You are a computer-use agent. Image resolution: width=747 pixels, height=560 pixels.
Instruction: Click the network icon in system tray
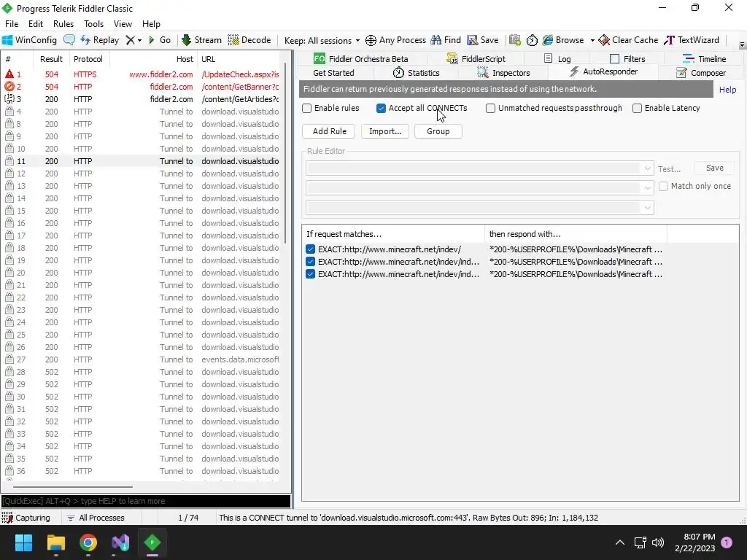(x=640, y=542)
